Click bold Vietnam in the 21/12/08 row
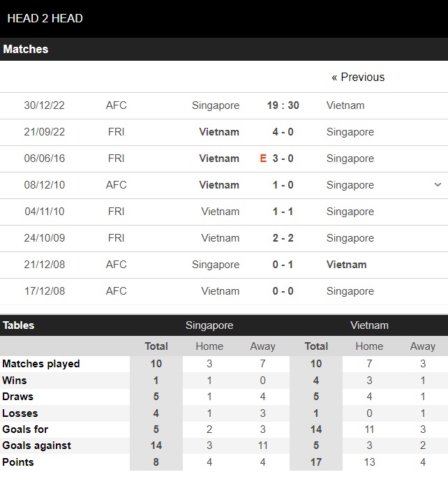448x486 pixels. click(346, 265)
